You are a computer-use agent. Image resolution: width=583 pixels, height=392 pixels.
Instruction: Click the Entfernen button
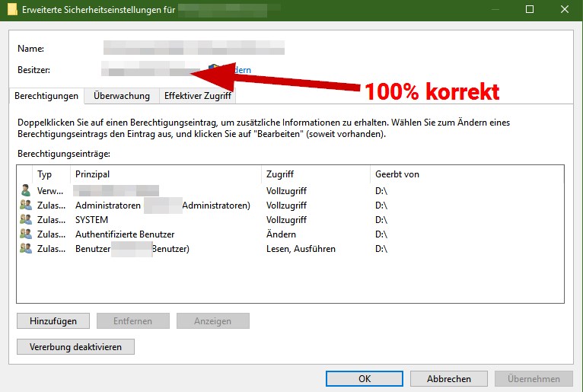point(133,321)
